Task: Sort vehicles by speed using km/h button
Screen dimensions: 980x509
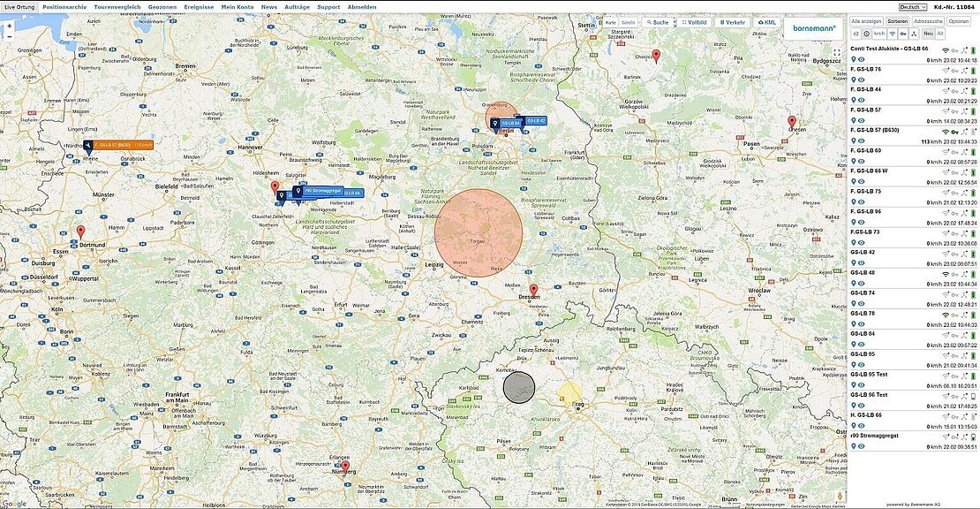Action: (879, 34)
